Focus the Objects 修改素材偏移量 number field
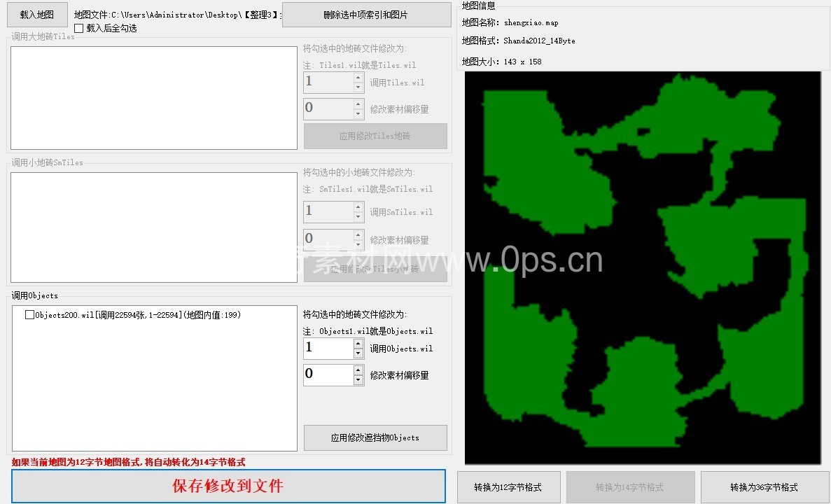 (328, 374)
